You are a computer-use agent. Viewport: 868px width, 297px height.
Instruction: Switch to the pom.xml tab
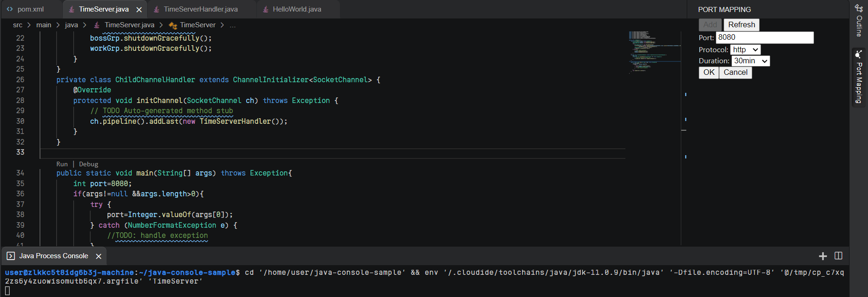tap(30, 9)
